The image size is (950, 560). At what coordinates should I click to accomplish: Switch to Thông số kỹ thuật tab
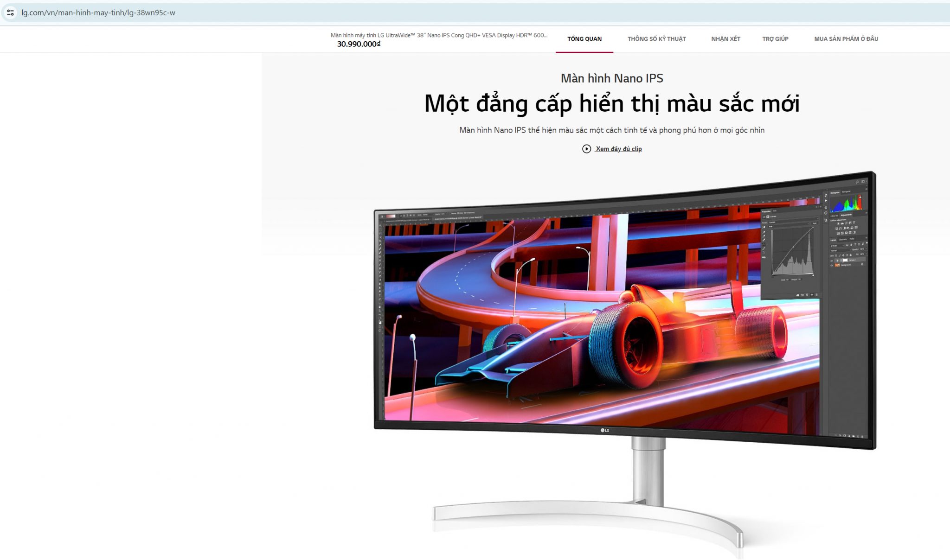[656, 39]
